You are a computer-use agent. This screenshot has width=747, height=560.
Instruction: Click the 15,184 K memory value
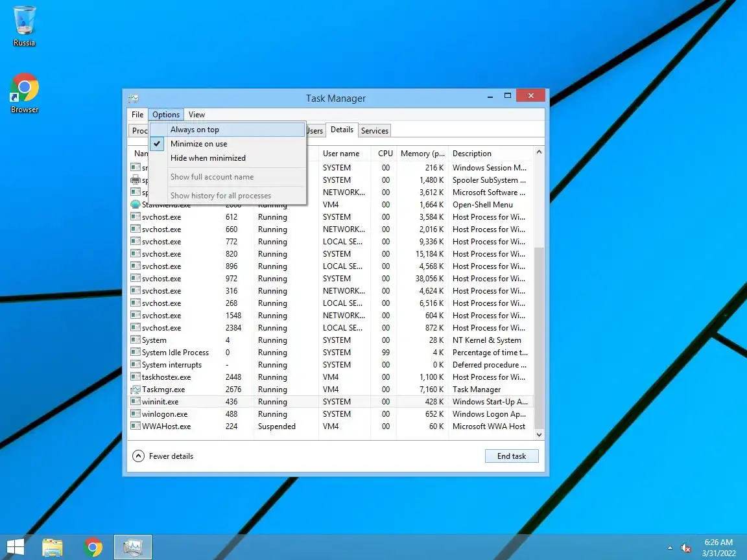click(429, 254)
